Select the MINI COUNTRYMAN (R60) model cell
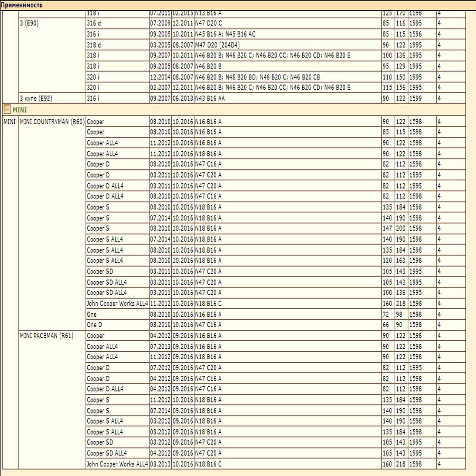476x476 pixels. click(x=52, y=122)
